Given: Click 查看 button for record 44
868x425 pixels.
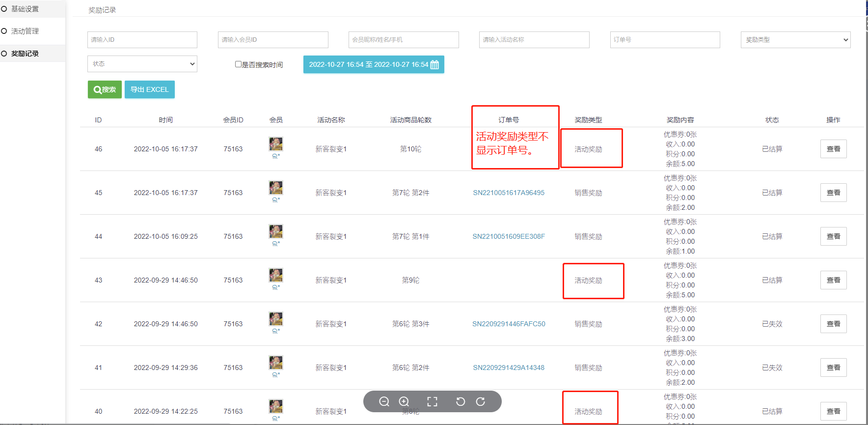Looking at the screenshot, I should [x=833, y=236].
